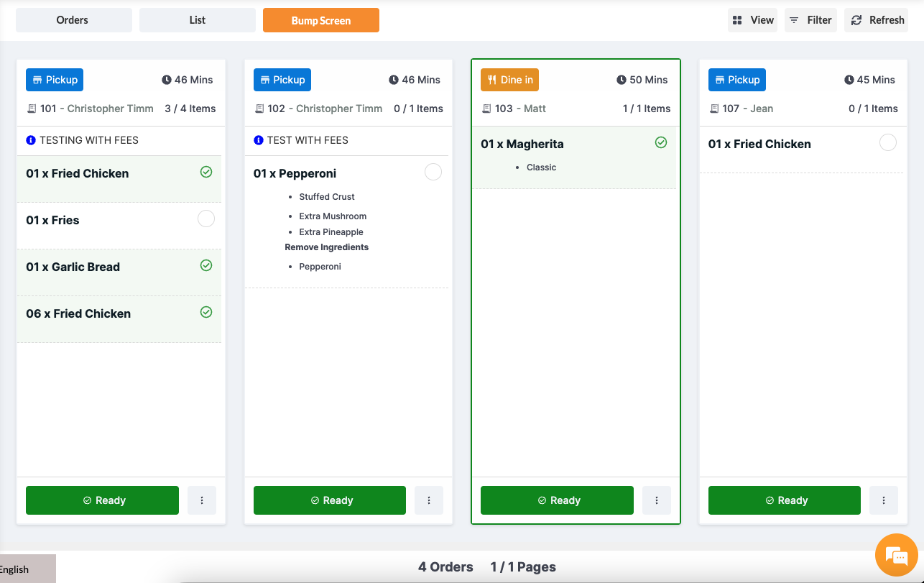Image resolution: width=924 pixels, height=583 pixels.
Task: Uncheck the Magherita completed checkmark
Action: click(661, 143)
